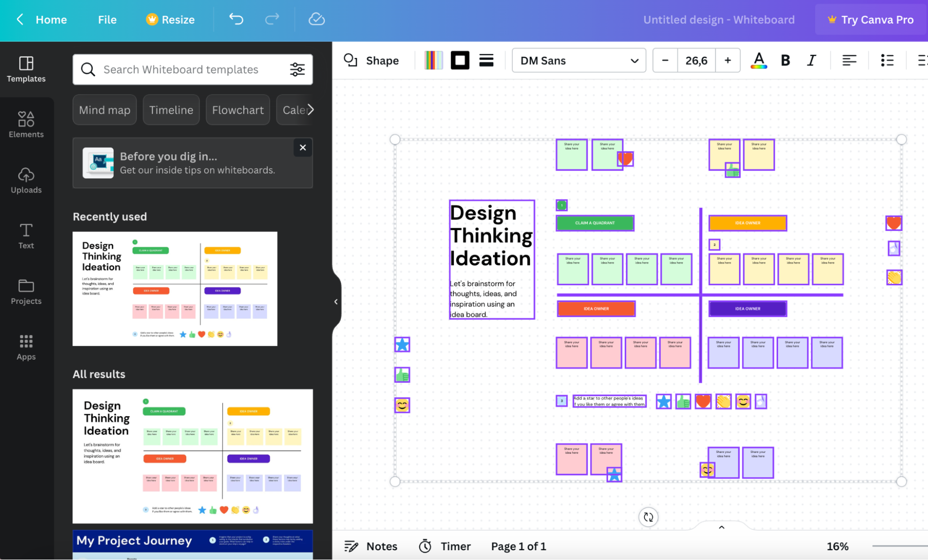Select heart sticker on canvas right edge
This screenshot has height=560, width=928.
pyautogui.click(x=894, y=223)
